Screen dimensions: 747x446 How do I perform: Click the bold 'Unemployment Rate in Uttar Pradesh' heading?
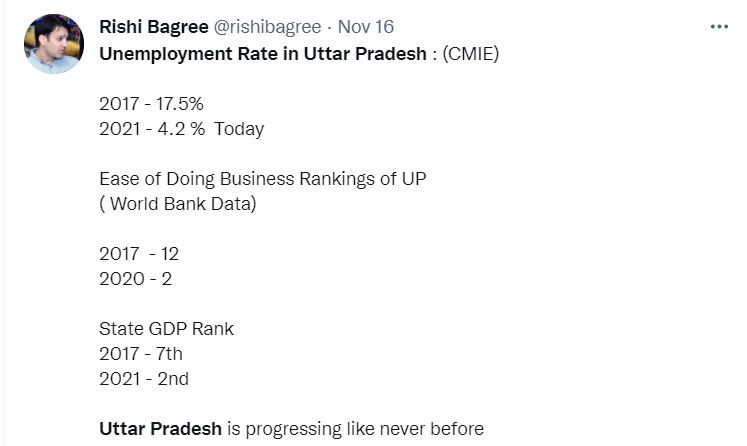262,53
